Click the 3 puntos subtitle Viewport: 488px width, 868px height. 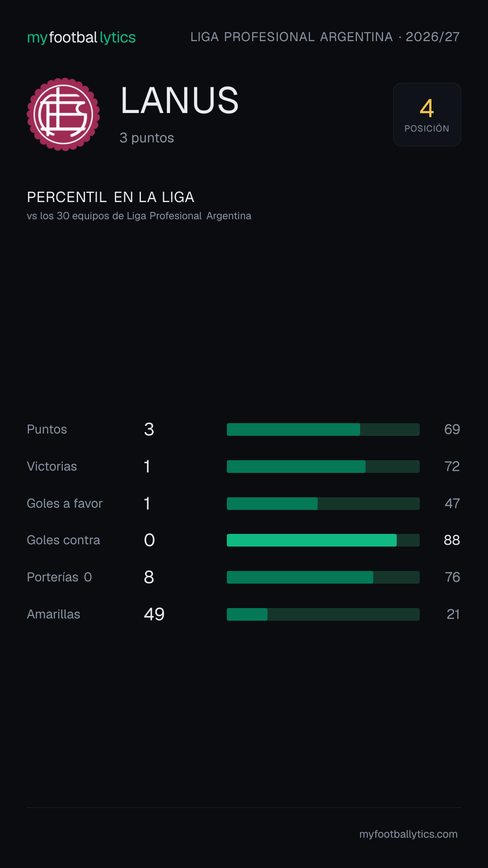[147, 138]
